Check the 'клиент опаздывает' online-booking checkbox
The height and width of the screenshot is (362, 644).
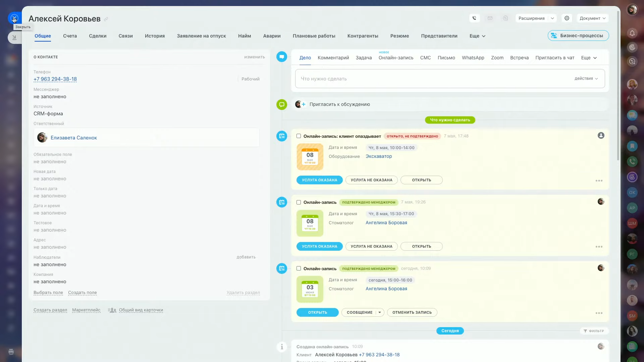pos(299,136)
